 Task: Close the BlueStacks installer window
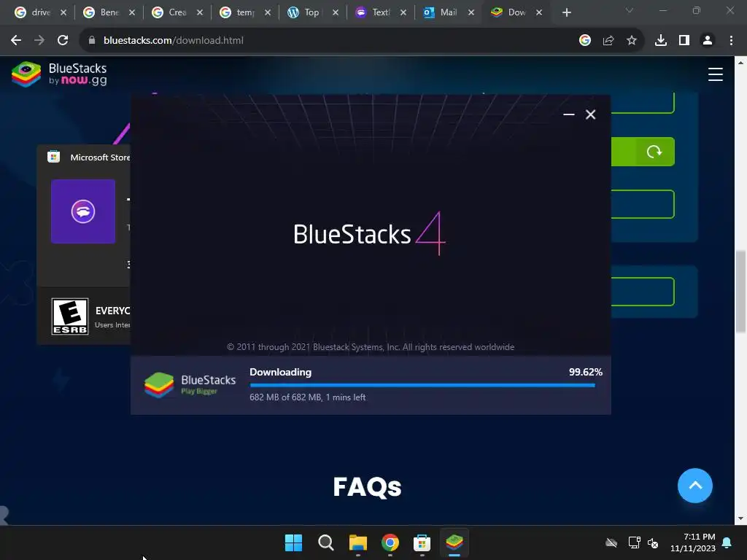tap(591, 114)
